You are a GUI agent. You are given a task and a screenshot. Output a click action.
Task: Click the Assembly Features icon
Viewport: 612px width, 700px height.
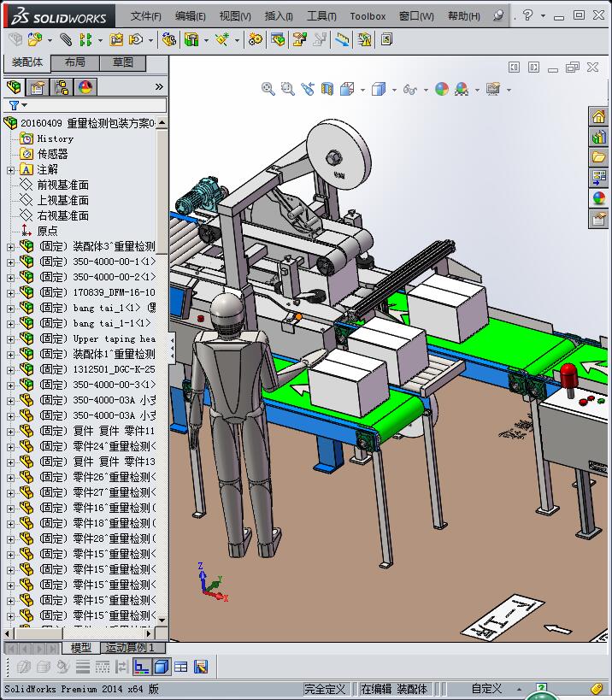(x=191, y=39)
